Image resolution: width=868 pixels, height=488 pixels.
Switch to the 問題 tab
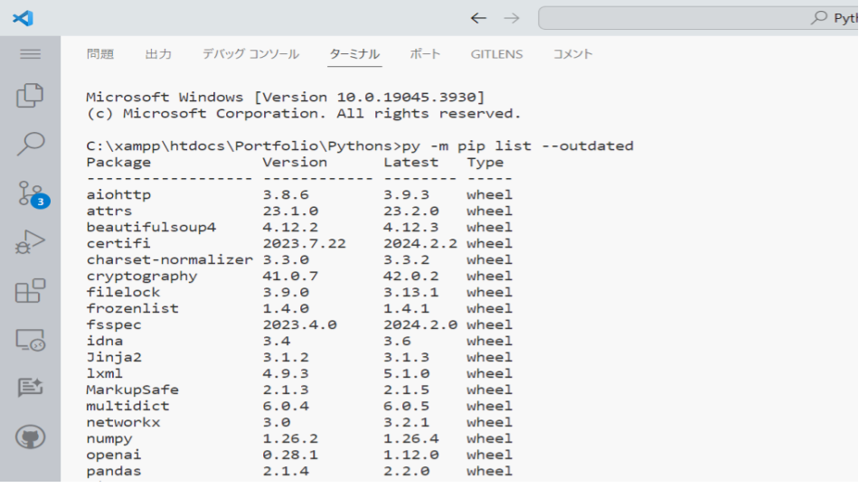click(100, 54)
